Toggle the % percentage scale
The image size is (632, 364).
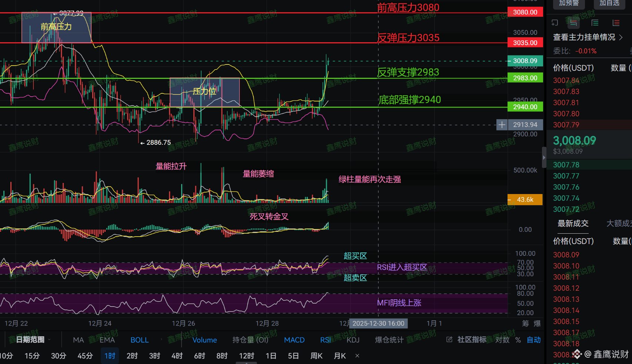[518, 340]
